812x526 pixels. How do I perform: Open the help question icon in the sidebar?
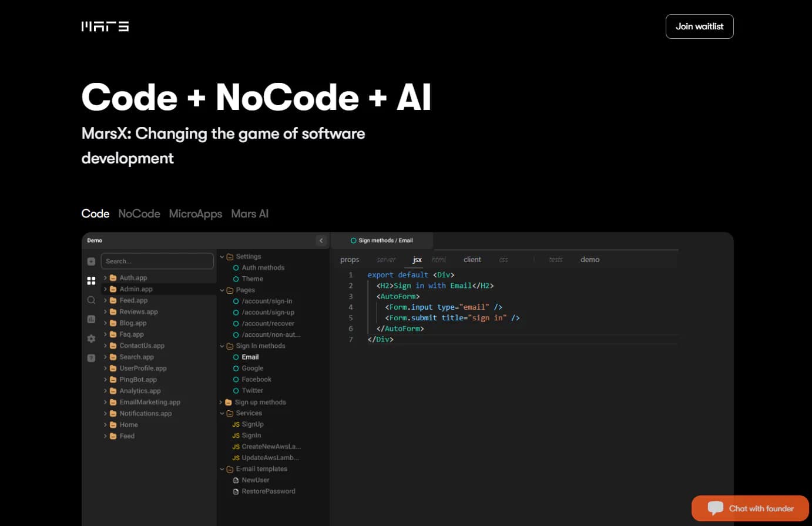pyautogui.click(x=91, y=358)
